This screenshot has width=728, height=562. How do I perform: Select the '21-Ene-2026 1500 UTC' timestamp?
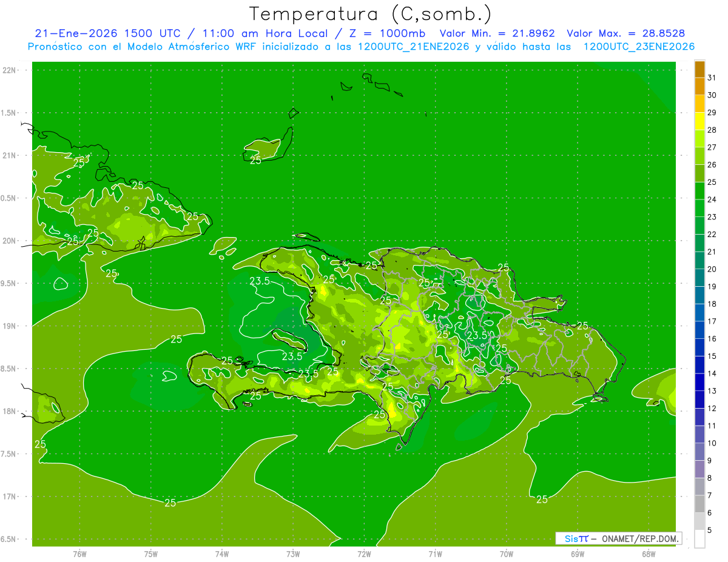pos(107,33)
